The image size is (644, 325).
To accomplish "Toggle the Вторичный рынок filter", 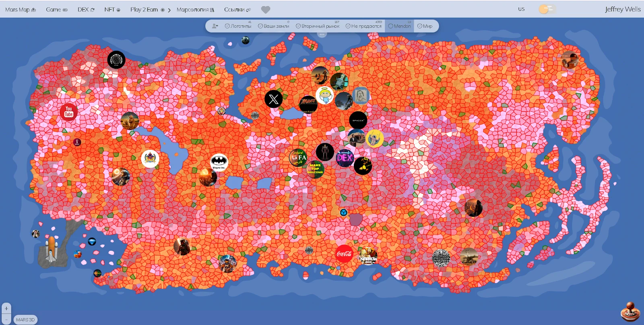I will pos(318,26).
